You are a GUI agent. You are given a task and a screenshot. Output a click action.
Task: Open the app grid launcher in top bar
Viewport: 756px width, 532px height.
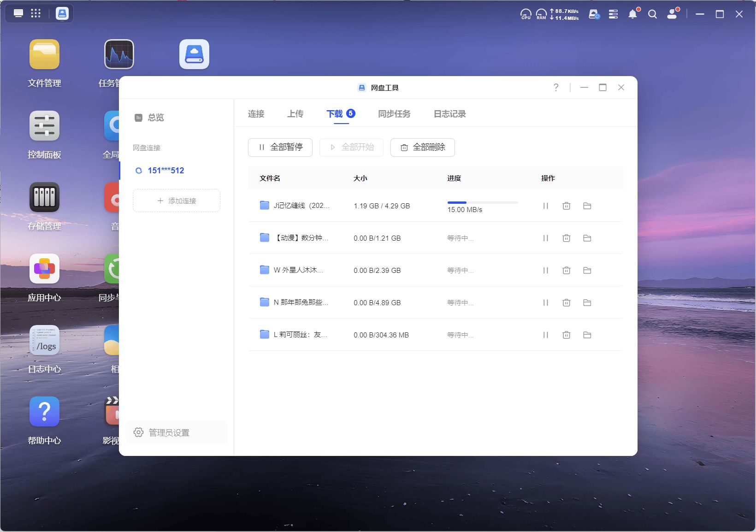click(35, 13)
